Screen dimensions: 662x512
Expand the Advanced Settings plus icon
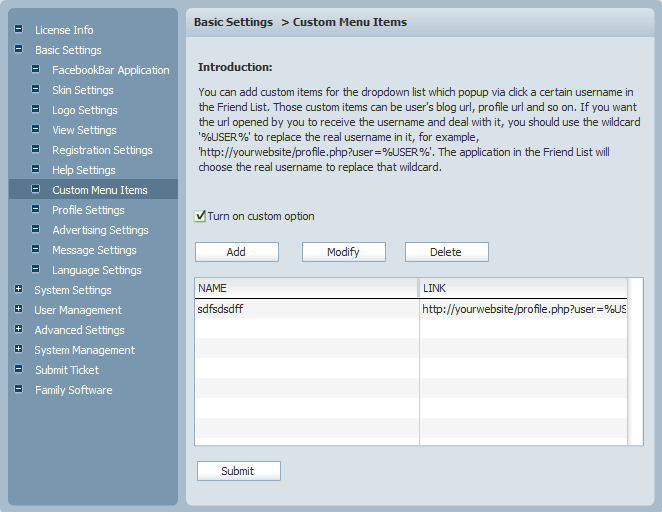point(18,329)
